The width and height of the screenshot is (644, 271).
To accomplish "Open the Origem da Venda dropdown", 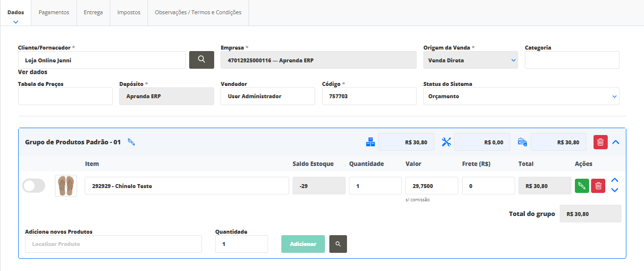I will click(470, 60).
